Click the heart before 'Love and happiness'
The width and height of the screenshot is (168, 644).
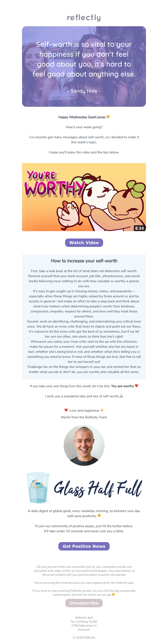[66, 410]
